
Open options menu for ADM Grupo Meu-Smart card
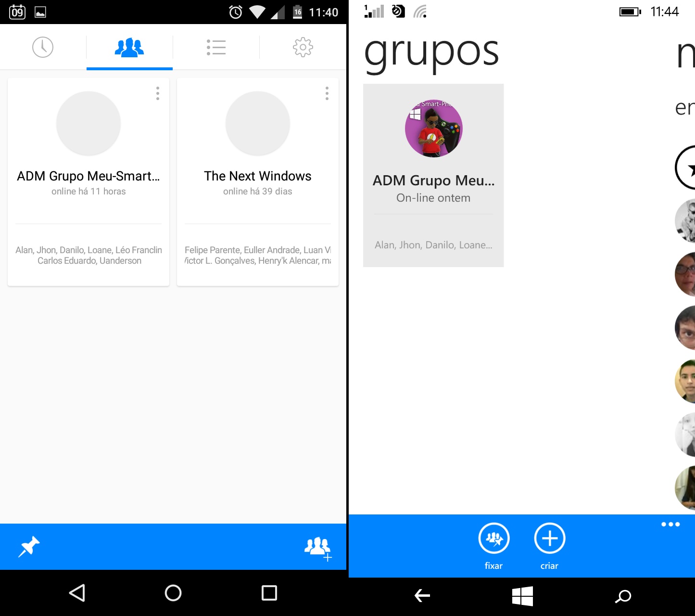click(158, 93)
